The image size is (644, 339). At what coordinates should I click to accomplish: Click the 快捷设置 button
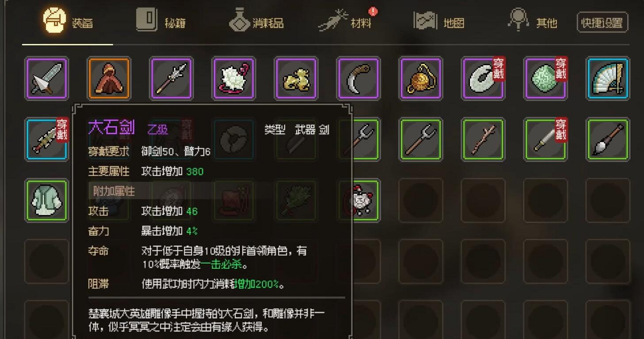tap(602, 22)
